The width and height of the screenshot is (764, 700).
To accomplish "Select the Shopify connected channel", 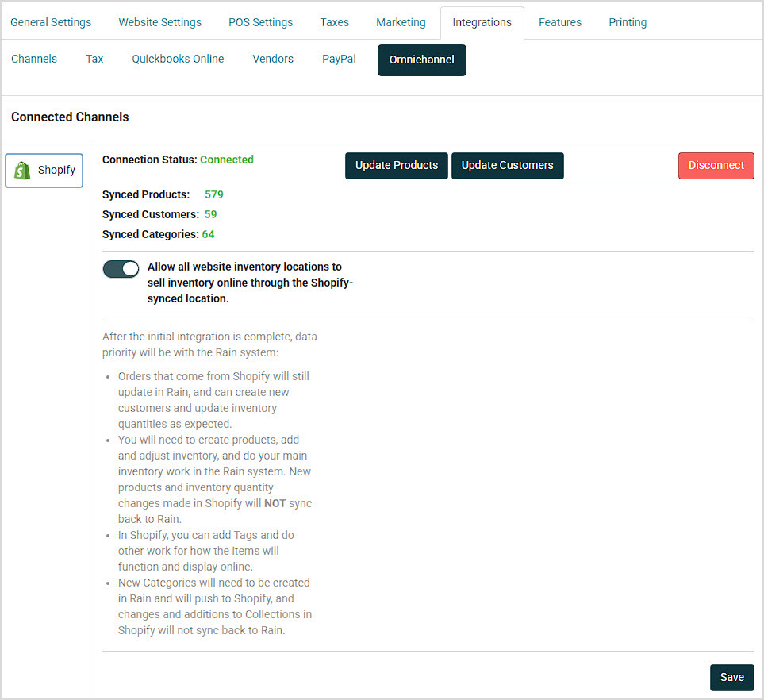I will pyautogui.click(x=44, y=171).
